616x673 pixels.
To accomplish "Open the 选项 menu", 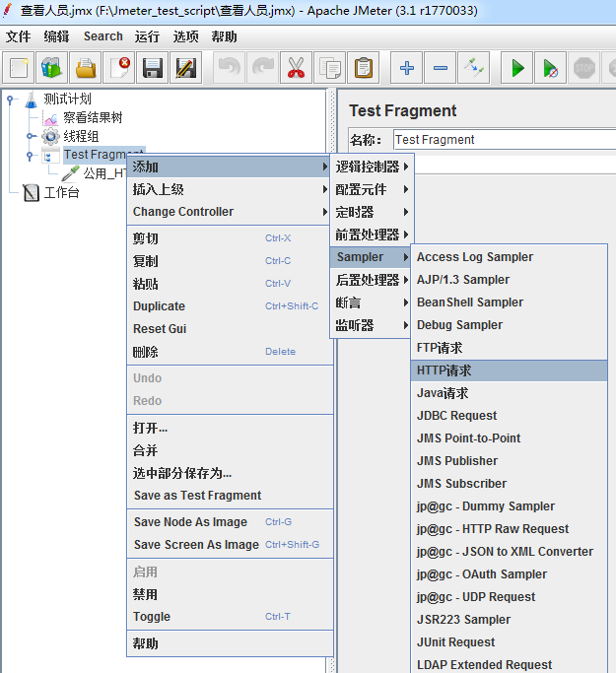I will [x=186, y=36].
